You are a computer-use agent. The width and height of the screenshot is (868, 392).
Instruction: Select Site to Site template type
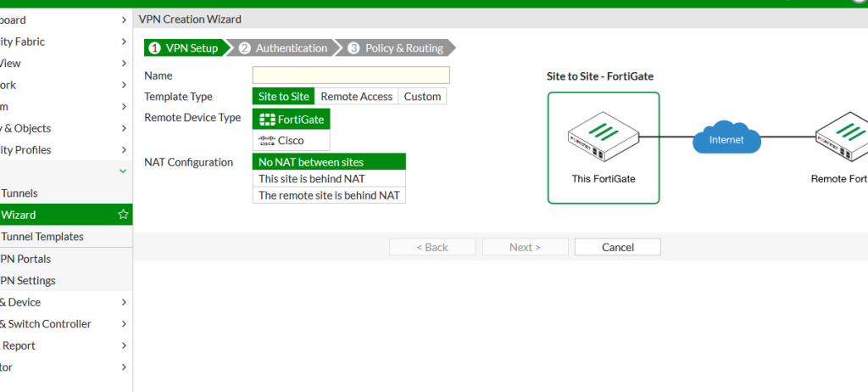(283, 97)
